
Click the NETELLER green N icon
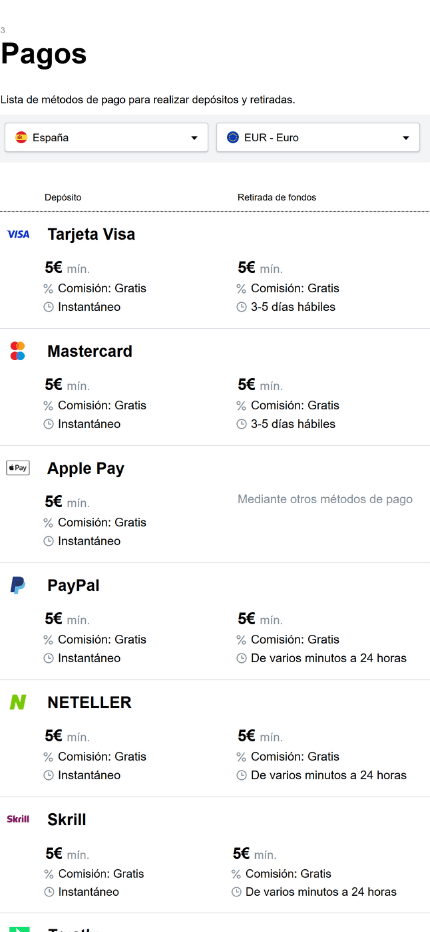coord(18,703)
